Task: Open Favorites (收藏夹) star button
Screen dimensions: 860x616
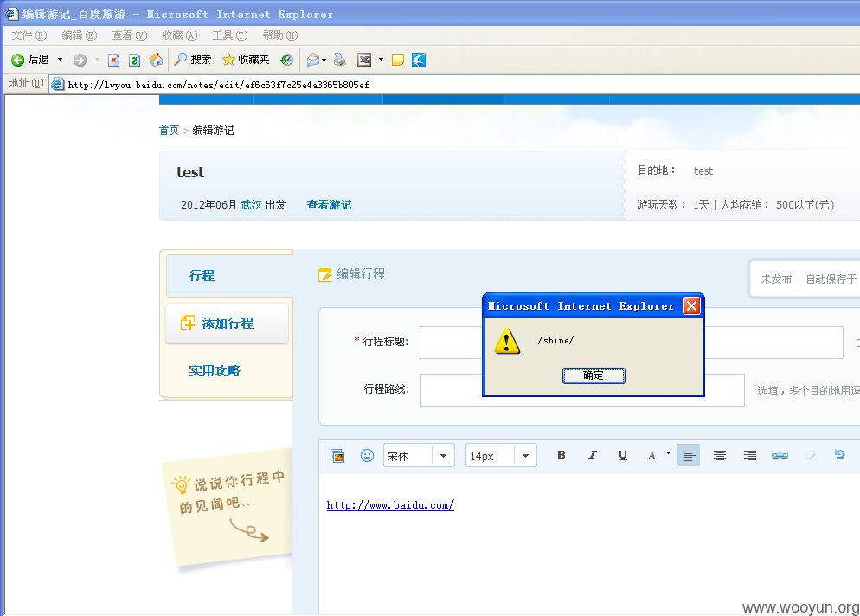Action: pyautogui.click(x=246, y=59)
